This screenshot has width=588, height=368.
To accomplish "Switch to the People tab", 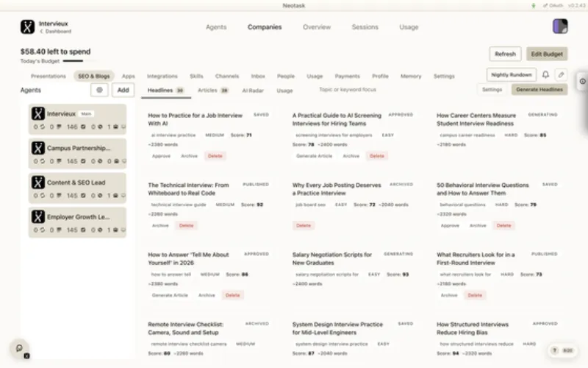I will (286, 77).
